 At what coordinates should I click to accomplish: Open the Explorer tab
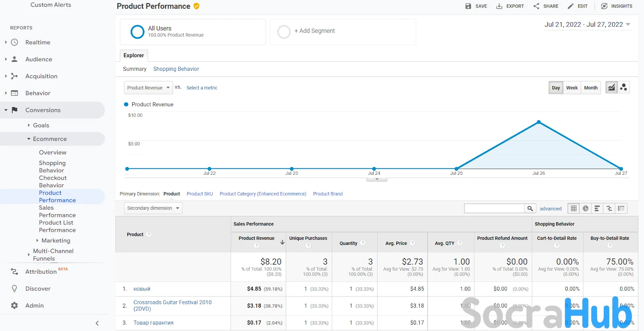[134, 55]
